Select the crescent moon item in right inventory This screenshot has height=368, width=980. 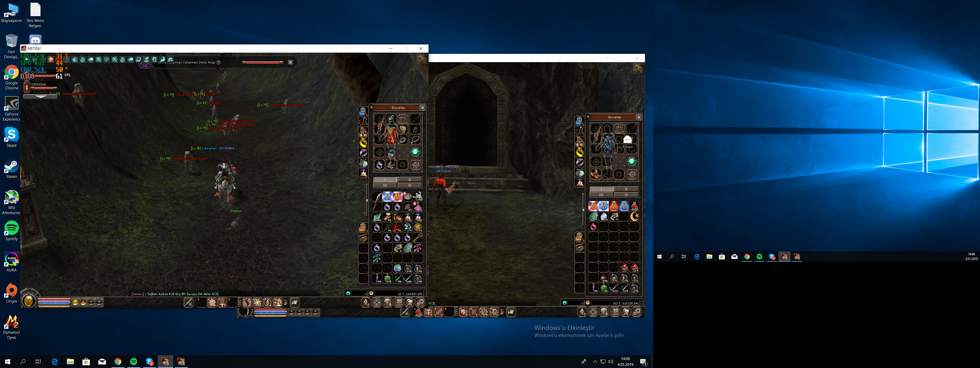pyautogui.click(x=634, y=216)
